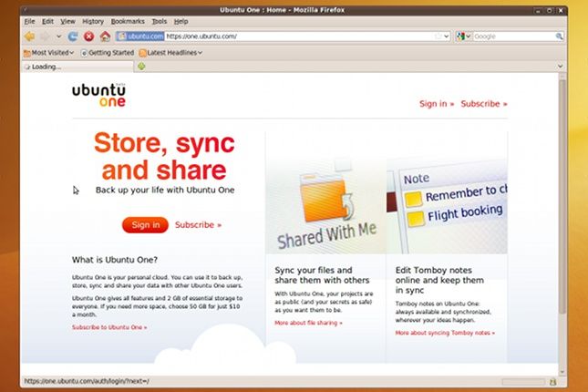
Task: Open the Help menu
Action: pyautogui.click(x=181, y=21)
